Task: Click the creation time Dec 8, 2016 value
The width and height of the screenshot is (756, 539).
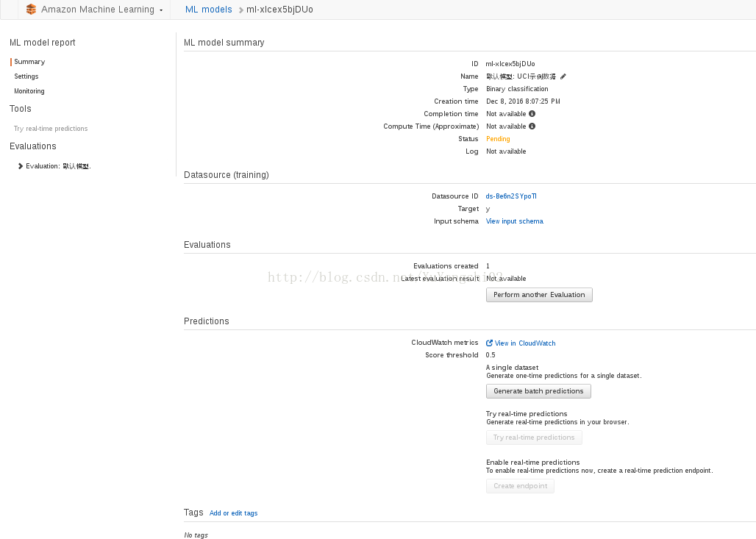Action: pyautogui.click(x=523, y=101)
